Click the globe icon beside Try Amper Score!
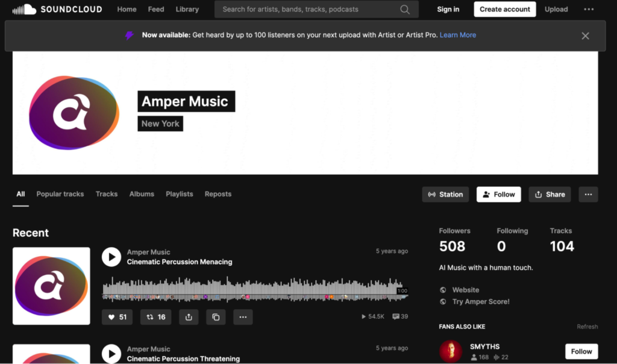Screen dimensions: 617x364 tap(443, 302)
